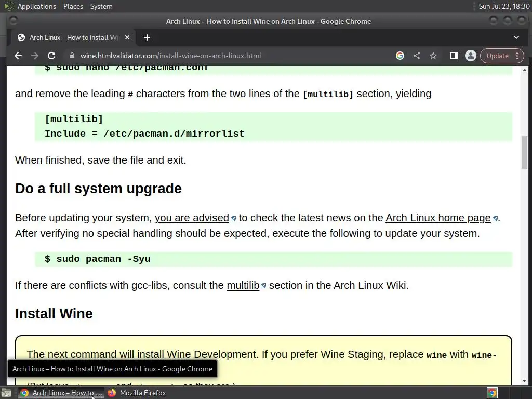This screenshot has height=399, width=532.
Task: Open the Chrome profile avatar
Action: [x=471, y=56]
